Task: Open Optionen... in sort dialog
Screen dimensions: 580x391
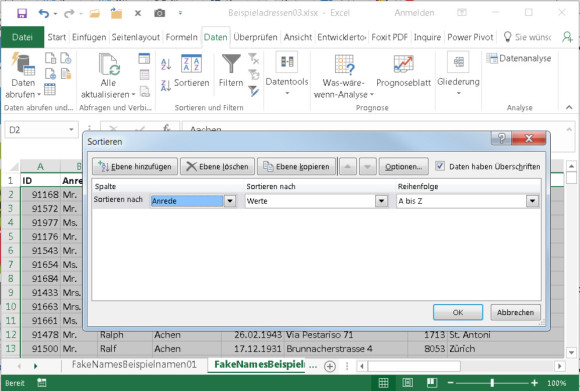Action: point(404,166)
